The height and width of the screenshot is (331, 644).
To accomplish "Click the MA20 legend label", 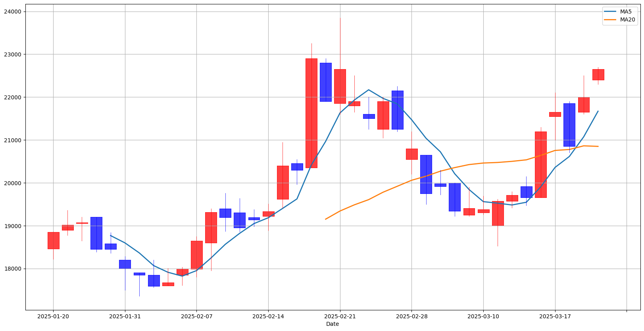I will (x=627, y=19).
